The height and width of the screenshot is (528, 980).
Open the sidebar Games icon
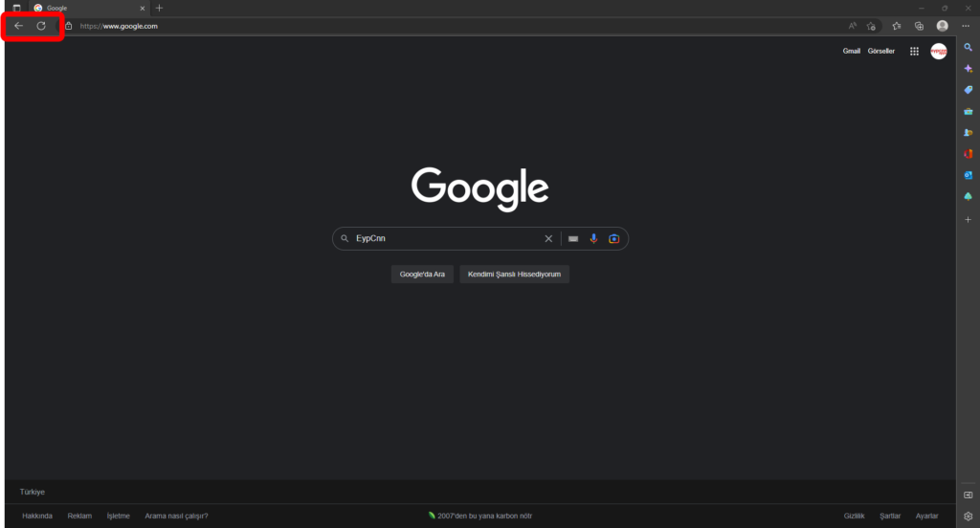coord(969,132)
